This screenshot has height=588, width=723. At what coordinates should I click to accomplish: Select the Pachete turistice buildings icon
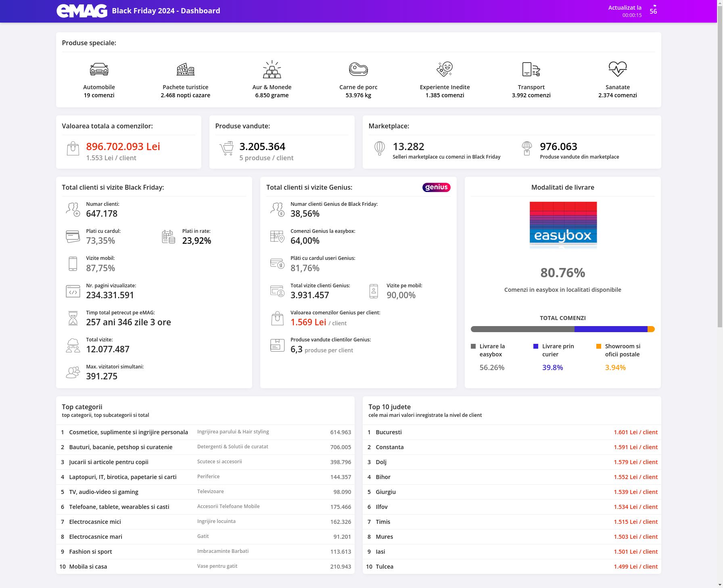click(x=185, y=69)
